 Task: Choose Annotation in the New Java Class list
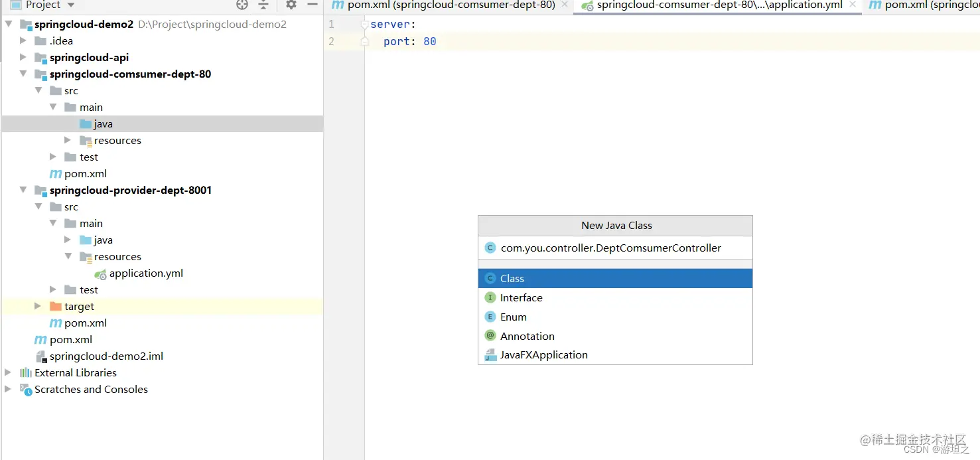(x=615, y=336)
